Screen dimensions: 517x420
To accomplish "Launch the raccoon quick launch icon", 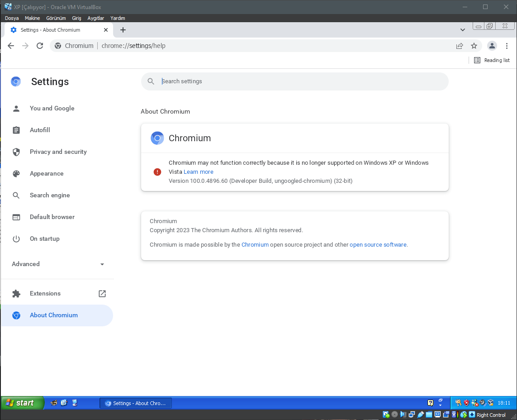I will point(54,403).
